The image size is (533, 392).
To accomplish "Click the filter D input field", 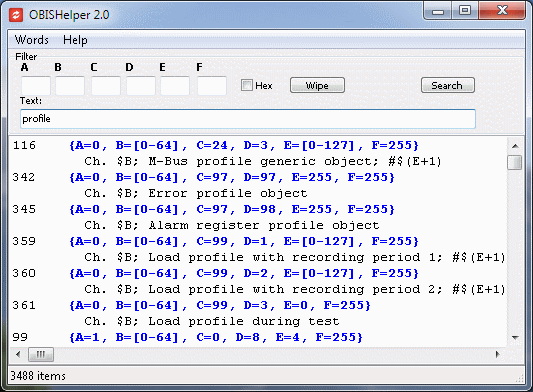I will 141,86.
